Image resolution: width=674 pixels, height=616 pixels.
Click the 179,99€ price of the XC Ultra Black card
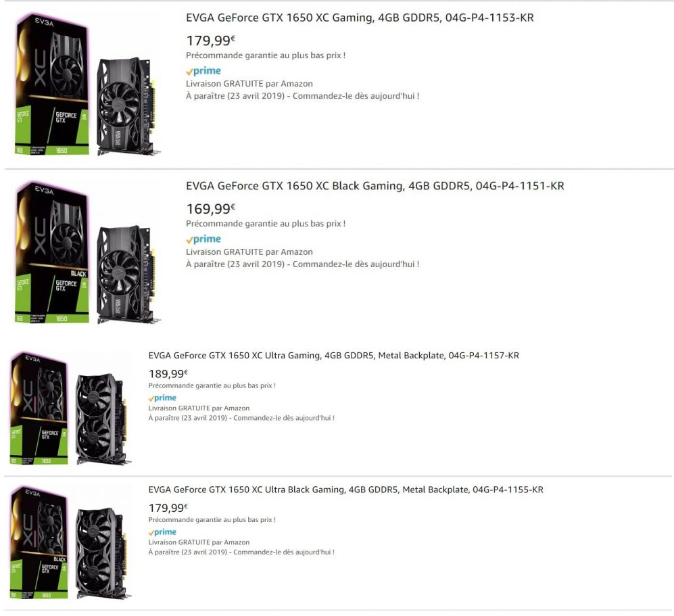(168, 508)
